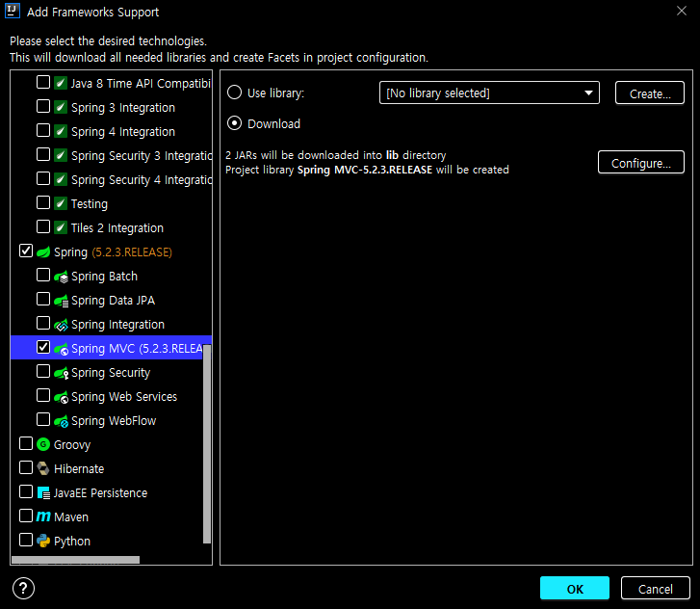Select the JavaEE Persistence row label
This screenshot has width=700, height=609.
[100, 492]
